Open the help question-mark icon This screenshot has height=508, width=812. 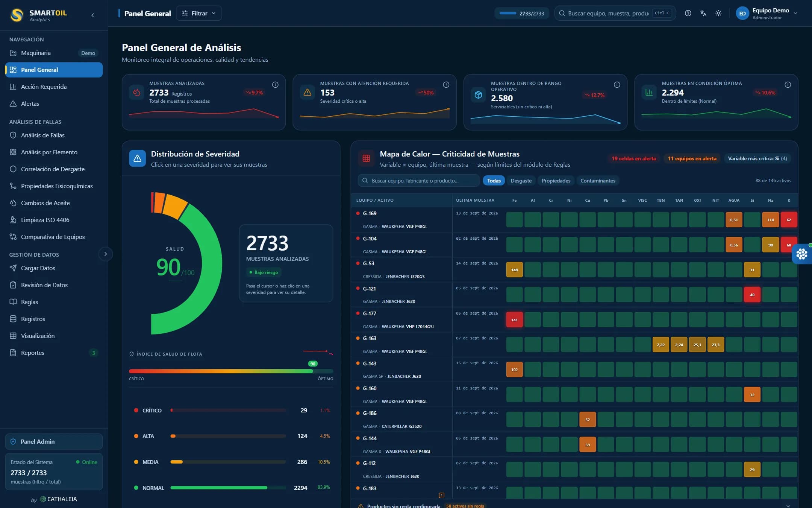coord(688,13)
